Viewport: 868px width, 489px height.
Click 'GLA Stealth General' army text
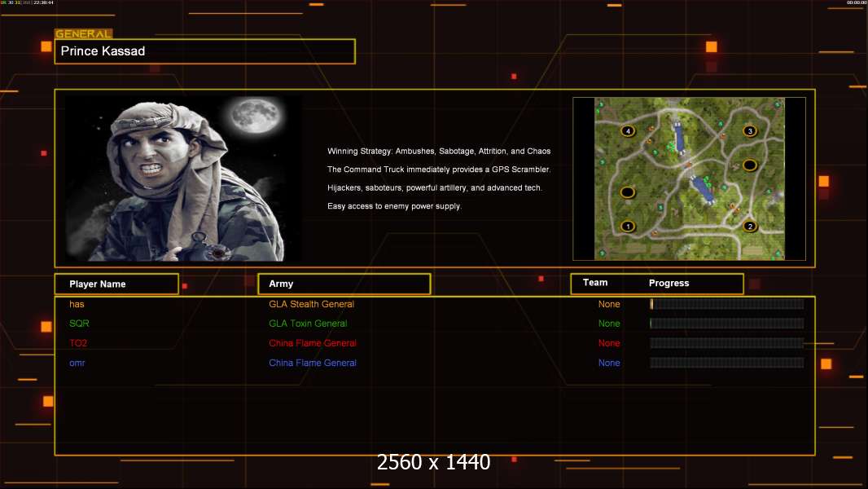(x=311, y=304)
